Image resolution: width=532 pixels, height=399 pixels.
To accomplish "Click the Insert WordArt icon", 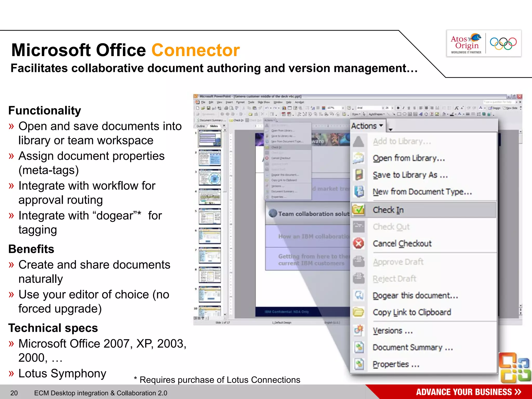I will [421, 114].
